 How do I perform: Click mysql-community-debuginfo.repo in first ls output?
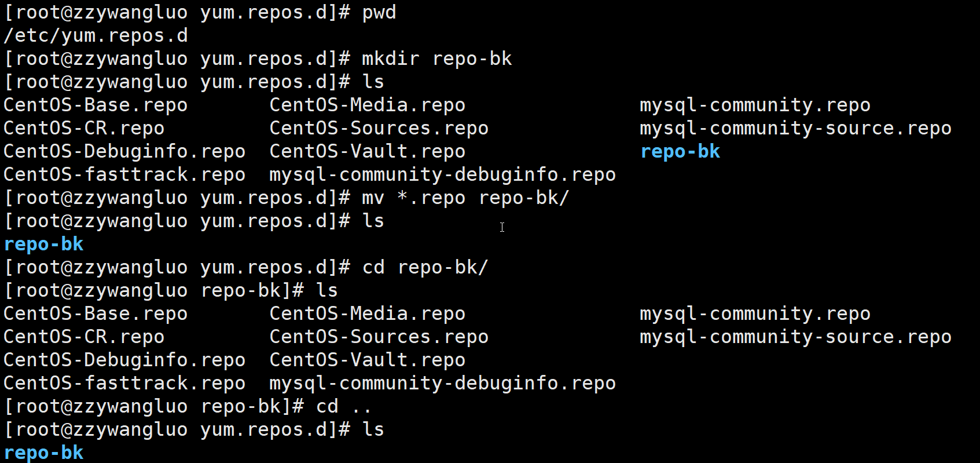tap(443, 175)
